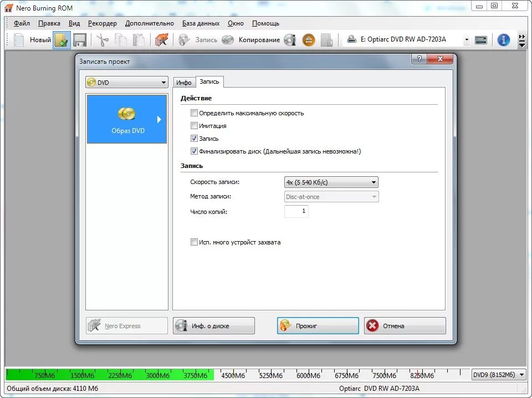Viewport: 532px width, 398px height.
Task: Click the Действие section heading
Action: (196, 98)
